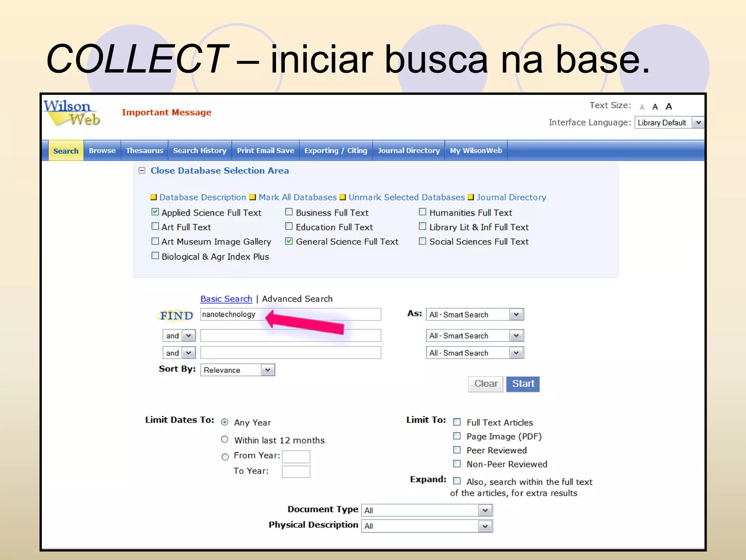Viewport: 746px width, 560px height.
Task: Check Social Sciences Full Text
Action: coord(423,241)
